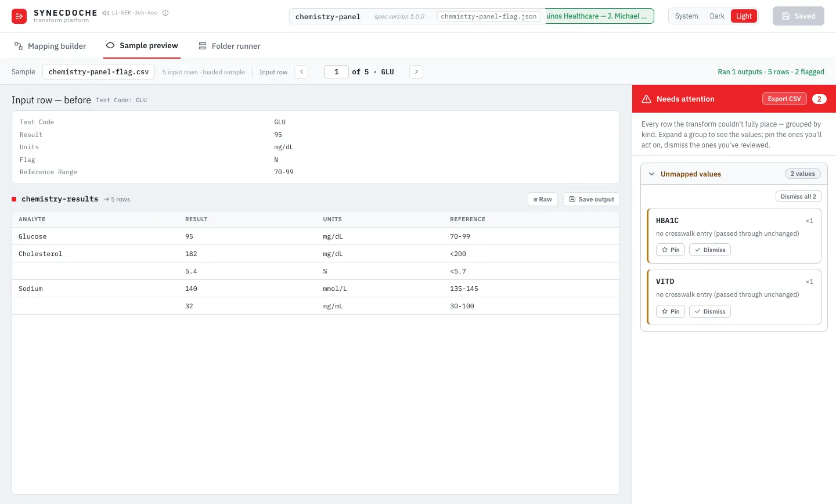Screen dimensions: 836x504
Task: Click the mmol/L units cell
Action: [335, 289]
